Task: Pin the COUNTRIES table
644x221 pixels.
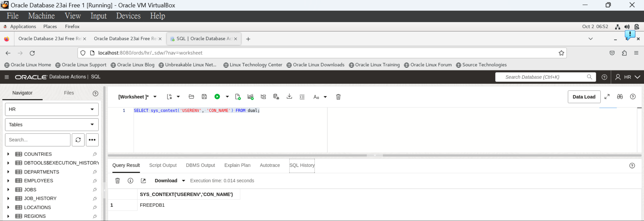Action: [95, 154]
